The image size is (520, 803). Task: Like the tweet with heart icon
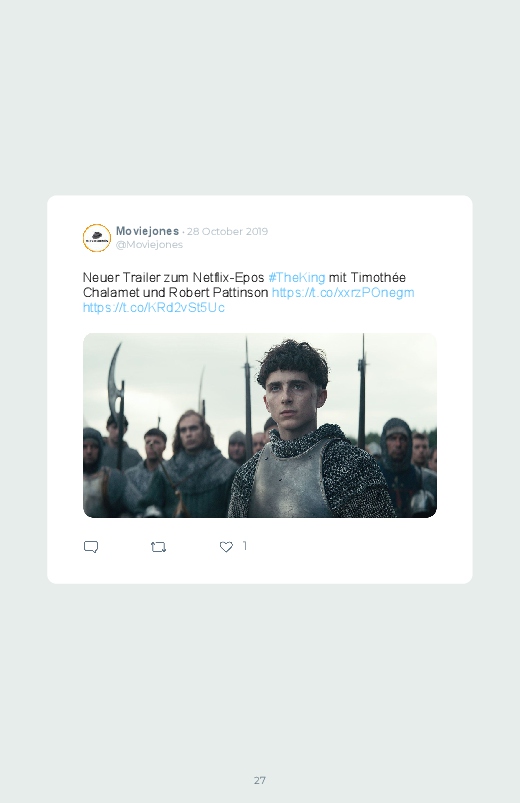tap(226, 547)
